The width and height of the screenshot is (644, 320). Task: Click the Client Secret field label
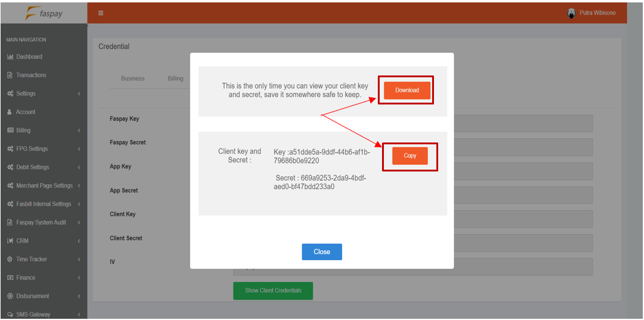pos(126,238)
